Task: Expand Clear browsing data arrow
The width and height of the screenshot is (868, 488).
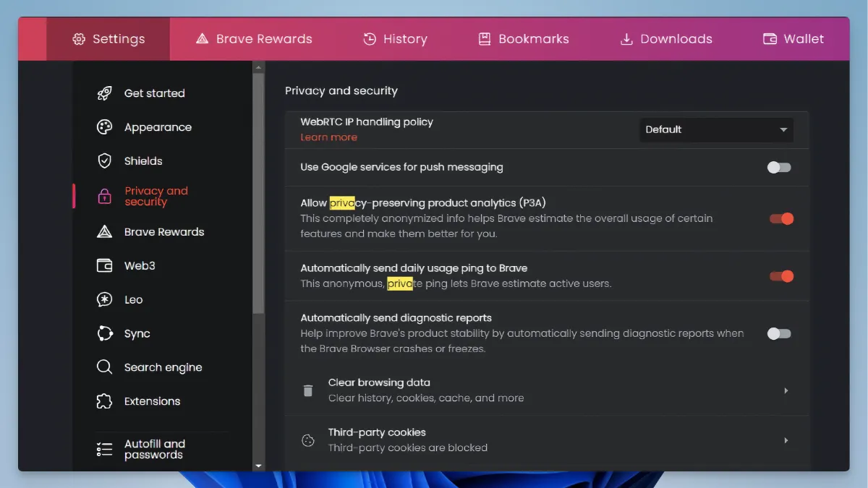Action: [786, 391]
